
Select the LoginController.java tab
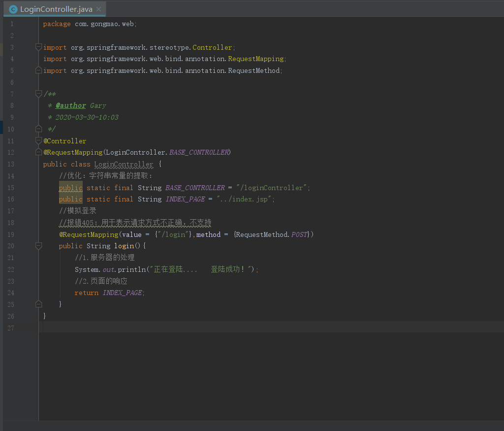click(x=55, y=9)
